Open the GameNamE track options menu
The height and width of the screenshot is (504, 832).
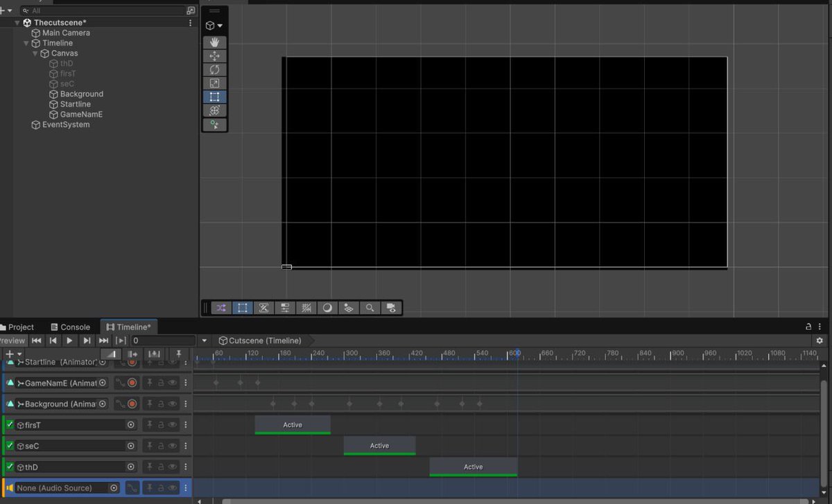coord(185,383)
